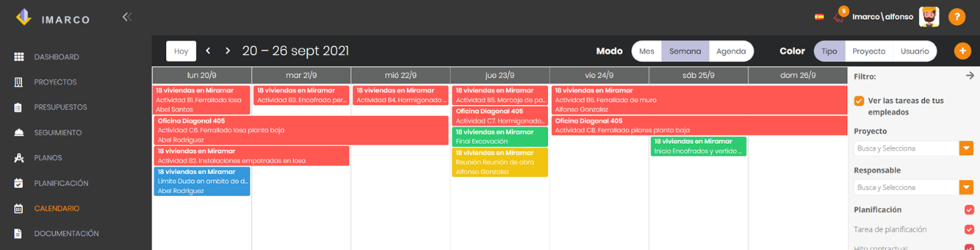Color events by Proyecto
This screenshot has height=250, width=980.
(x=868, y=51)
